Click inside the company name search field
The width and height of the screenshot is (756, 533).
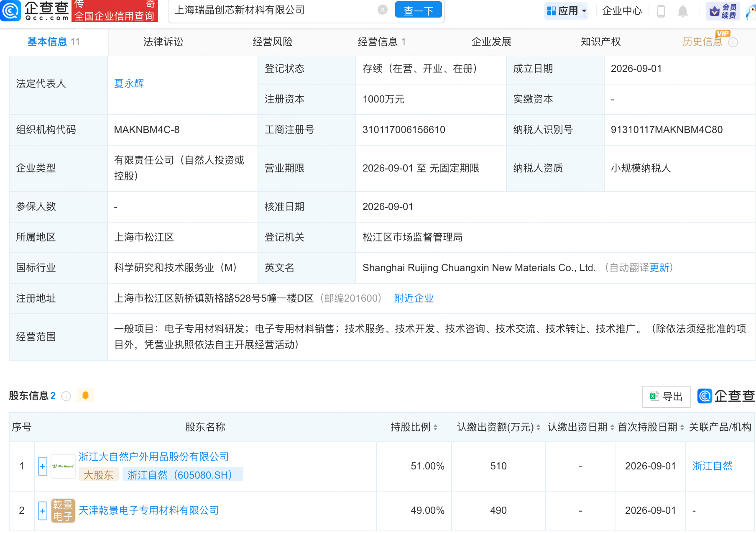point(274,10)
